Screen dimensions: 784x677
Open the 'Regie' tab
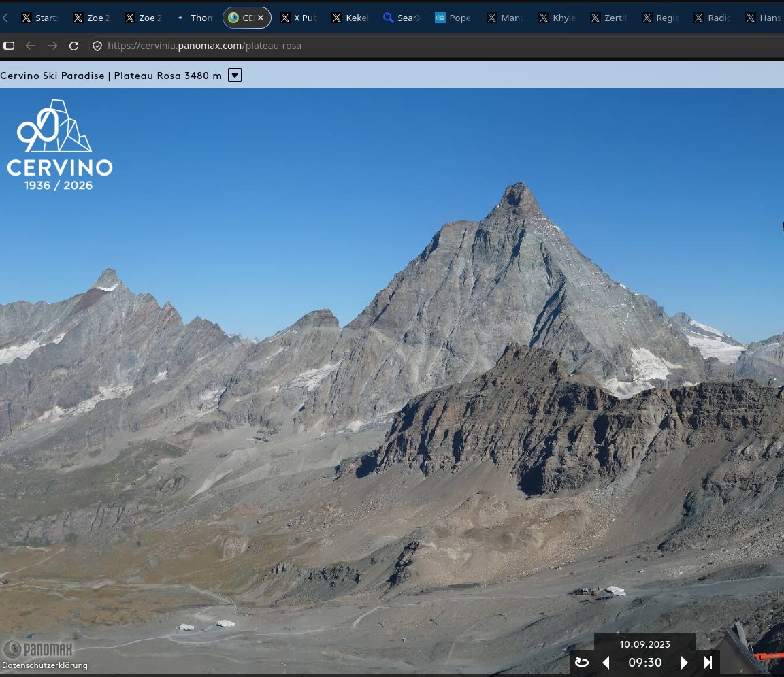[661, 18]
